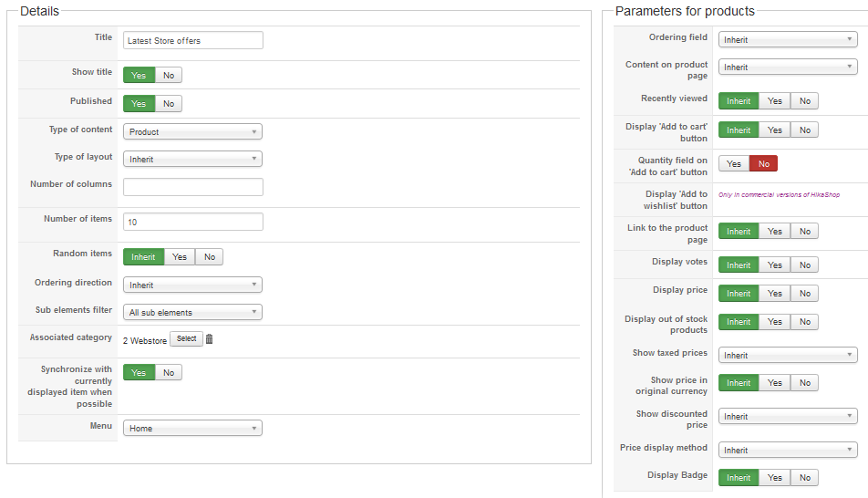This screenshot has height=498, width=868.
Task: Set Published to No
Action: coord(169,104)
